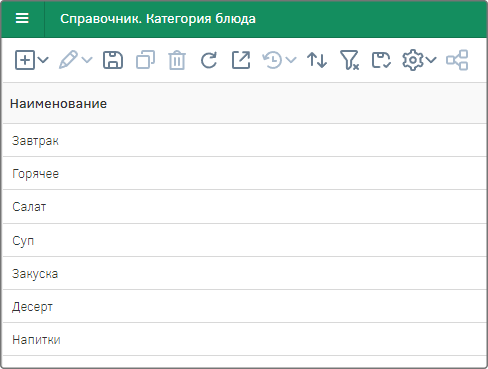Select the Закуска row
This screenshot has height=369, width=488.
tap(245, 273)
